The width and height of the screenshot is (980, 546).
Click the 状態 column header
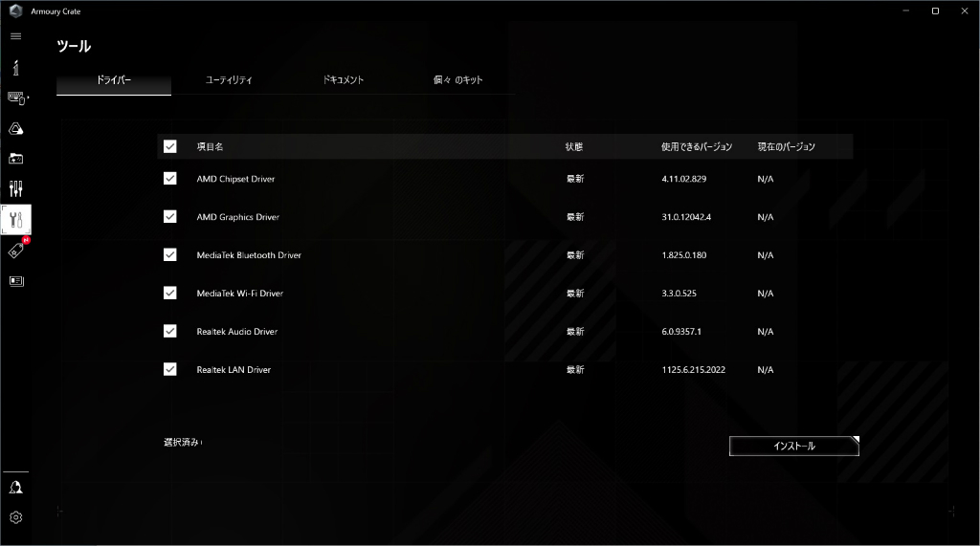tap(574, 147)
